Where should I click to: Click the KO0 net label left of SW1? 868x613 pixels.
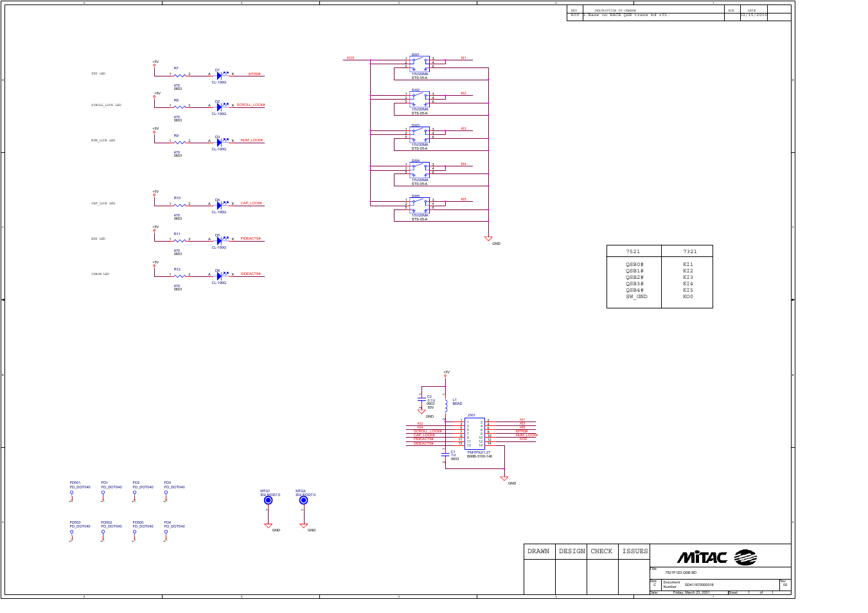click(350, 58)
